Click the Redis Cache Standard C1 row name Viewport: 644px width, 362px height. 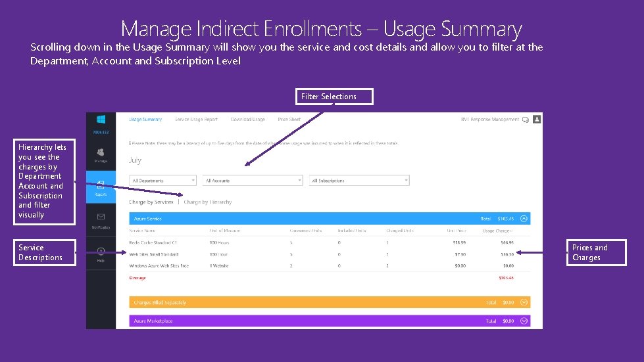tap(153, 242)
